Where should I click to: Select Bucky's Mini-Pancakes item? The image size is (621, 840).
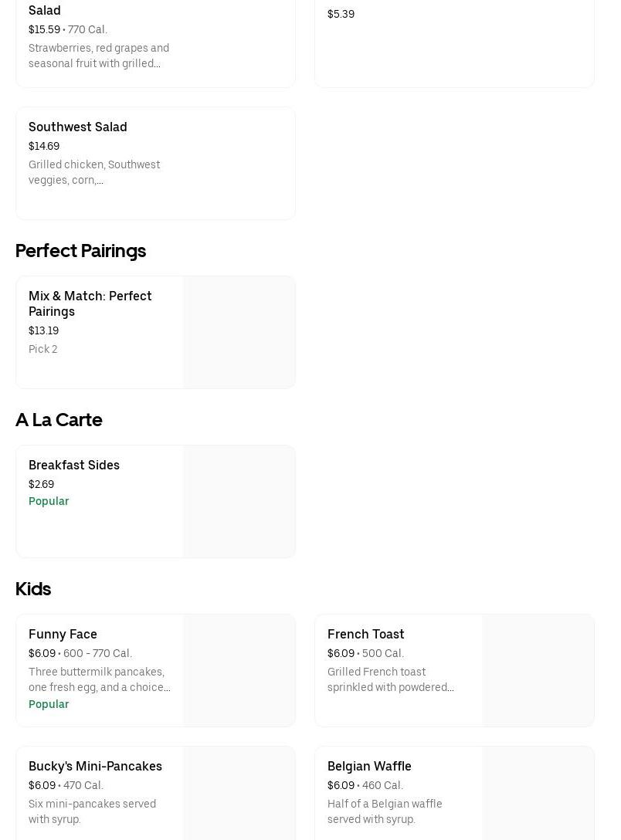click(155, 794)
